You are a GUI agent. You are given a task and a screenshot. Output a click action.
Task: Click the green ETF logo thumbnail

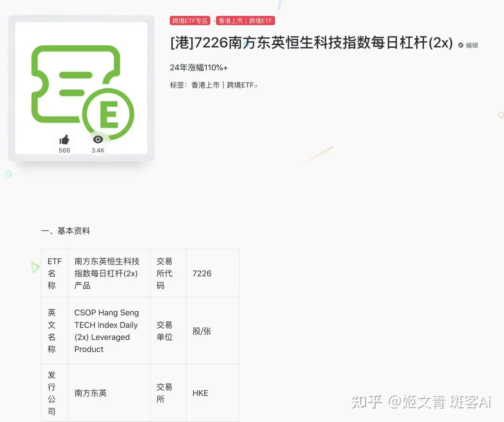click(81, 88)
